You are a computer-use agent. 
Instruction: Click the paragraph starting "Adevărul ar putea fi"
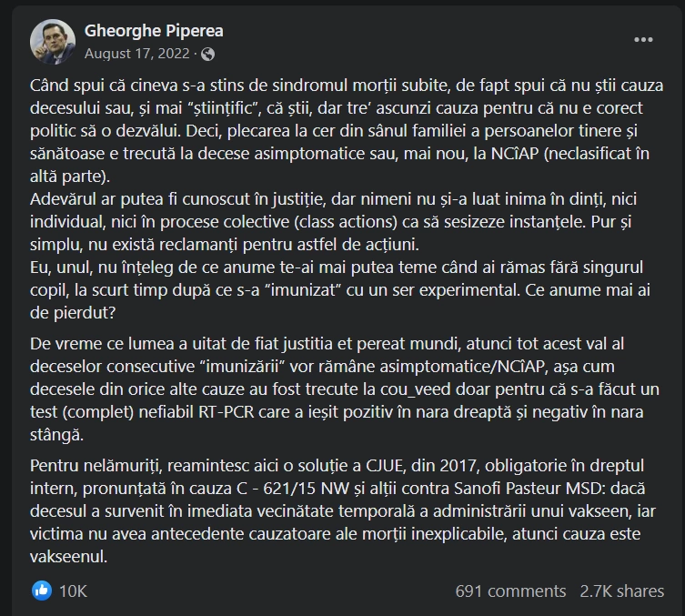click(346, 221)
